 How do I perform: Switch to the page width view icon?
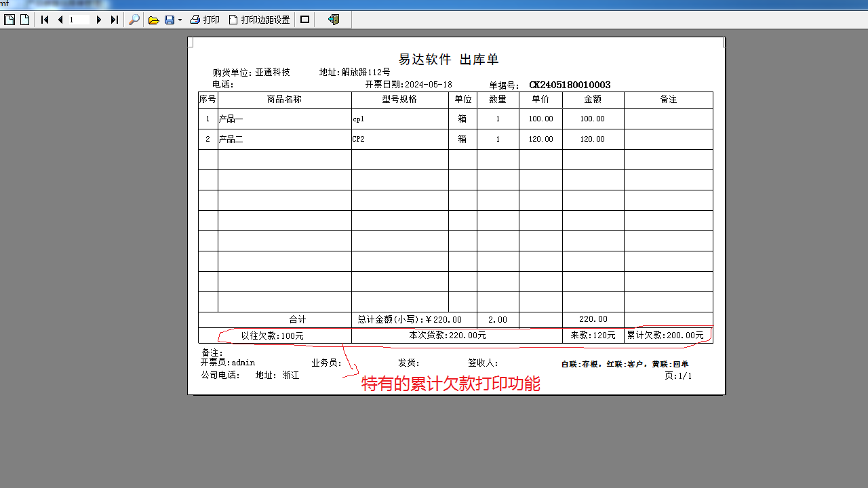tap(24, 20)
